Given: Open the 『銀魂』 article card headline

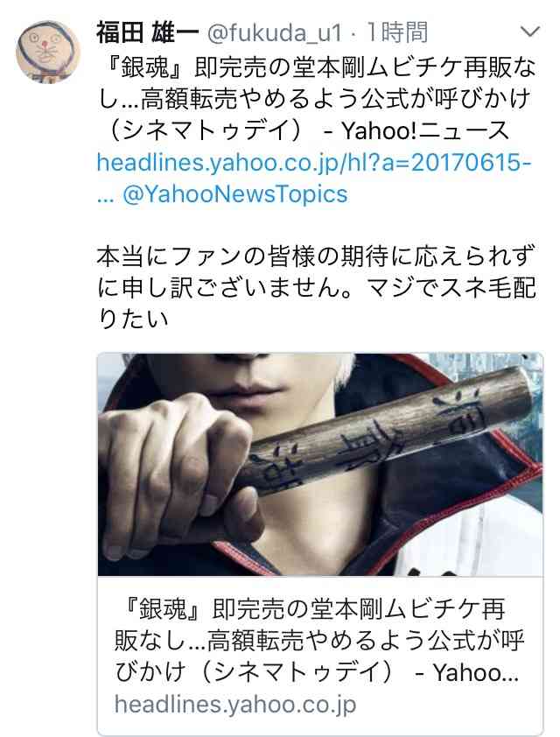Looking at the screenshot, I should pyautogui.click(x=317, y=640).
